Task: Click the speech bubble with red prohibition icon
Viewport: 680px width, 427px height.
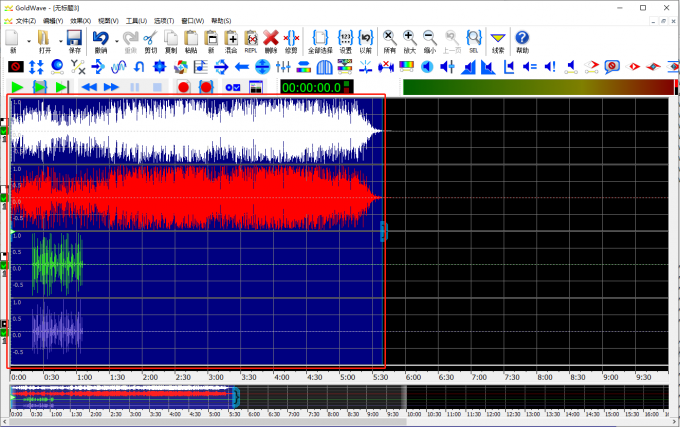Action: [x=612, y=67]
